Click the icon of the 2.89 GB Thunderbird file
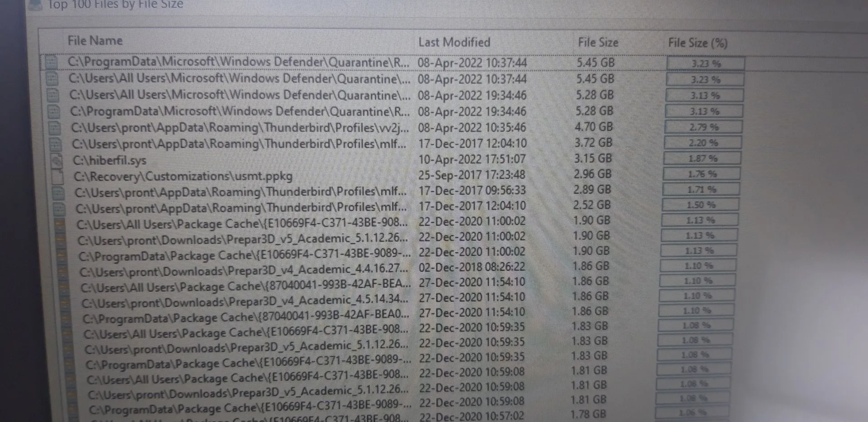The image size is (868, 422). (x=58, y=193)
